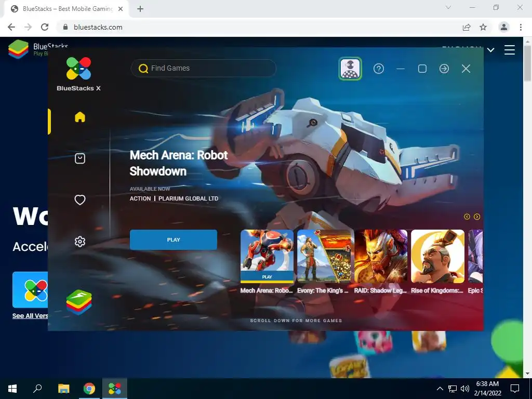This screenshot has width=532, height=399.
Task: Open File Explorer from the taskbar
Action: (63, 389)
